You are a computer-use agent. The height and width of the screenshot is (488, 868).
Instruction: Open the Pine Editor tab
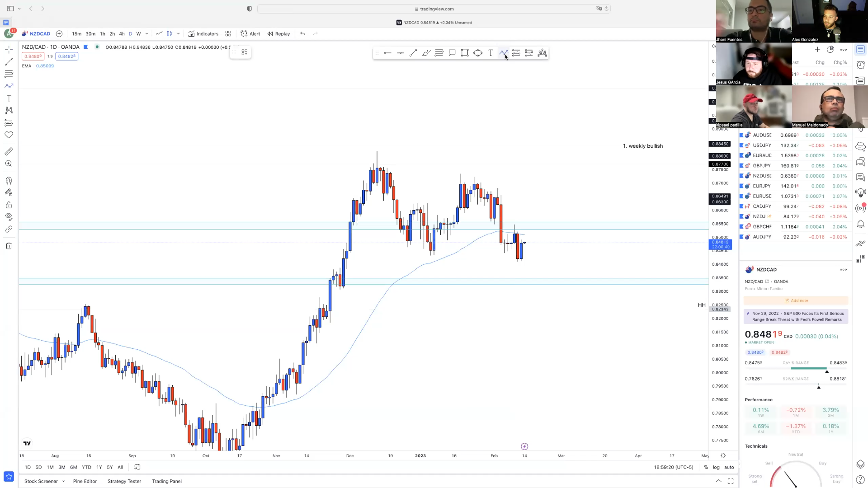coord(85,481)
